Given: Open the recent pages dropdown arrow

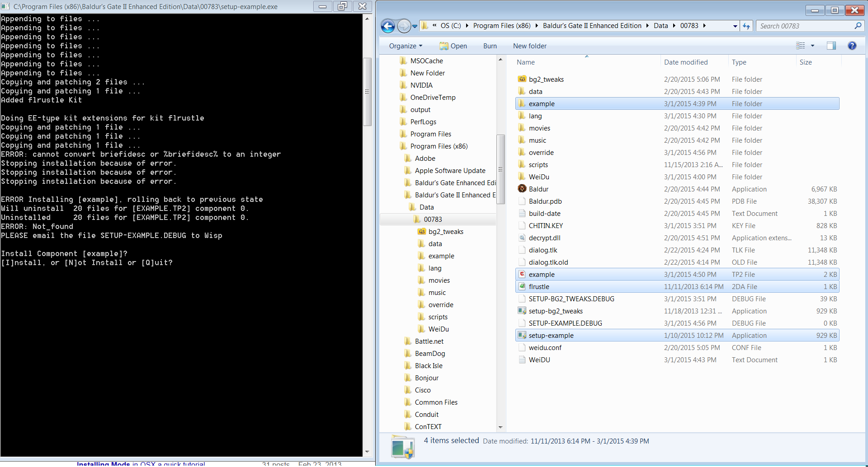Looking at the screenshot, I should click(x=415, y=26).
